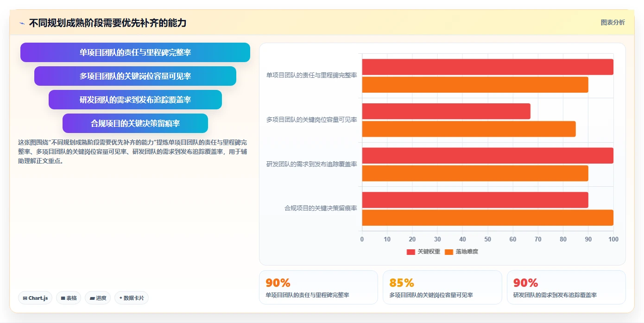
Task: Click the red bar for 单项目团队的责任与里程碑完整率
Action: pyautogui.click(x=487, y=67)
